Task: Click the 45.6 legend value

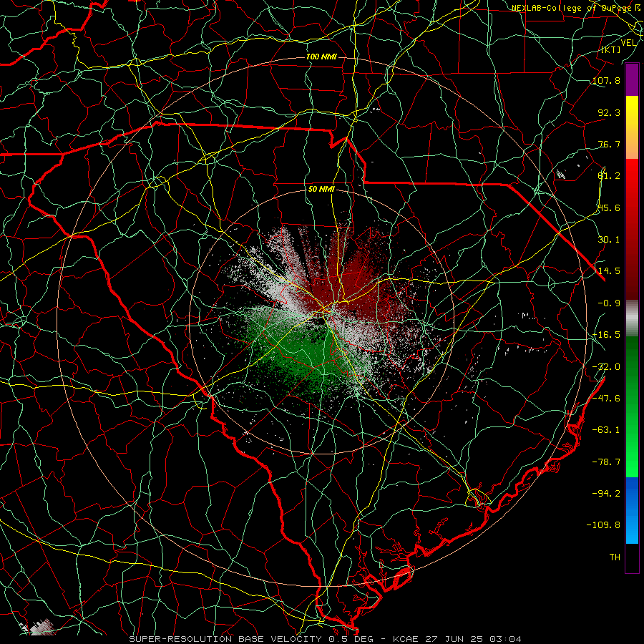Action: click(609, 208)
